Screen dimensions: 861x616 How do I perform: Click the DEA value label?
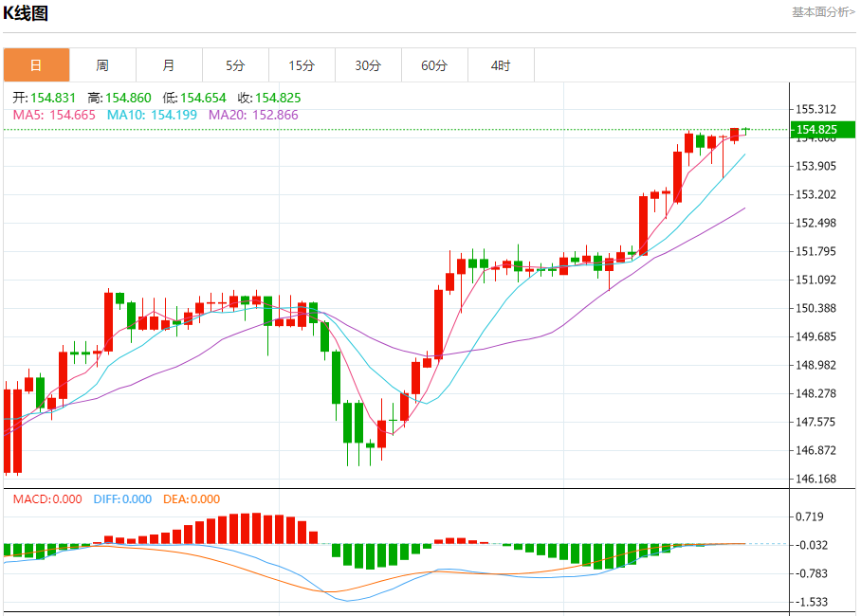pyautogui.click(x=192, y=499)
